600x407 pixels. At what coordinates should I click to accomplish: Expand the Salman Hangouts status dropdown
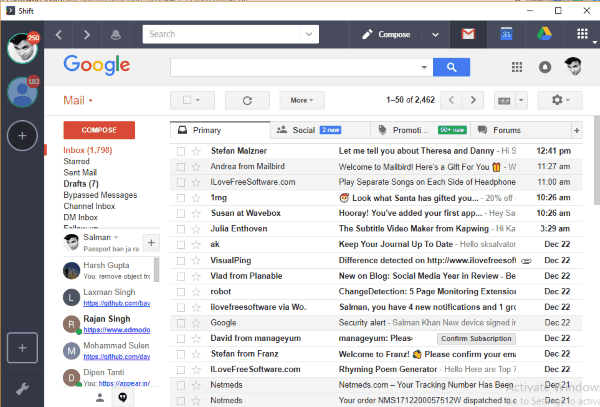pos(116,238)
